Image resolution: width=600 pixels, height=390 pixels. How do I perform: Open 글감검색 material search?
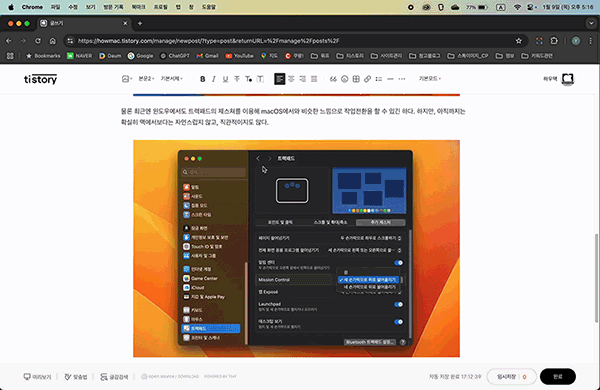(114, 377)
